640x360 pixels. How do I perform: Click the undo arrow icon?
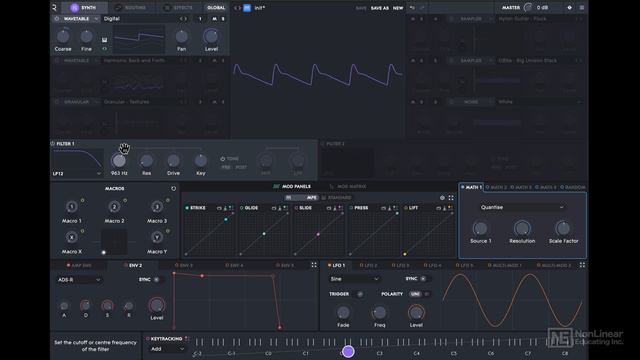coord(412,8)
